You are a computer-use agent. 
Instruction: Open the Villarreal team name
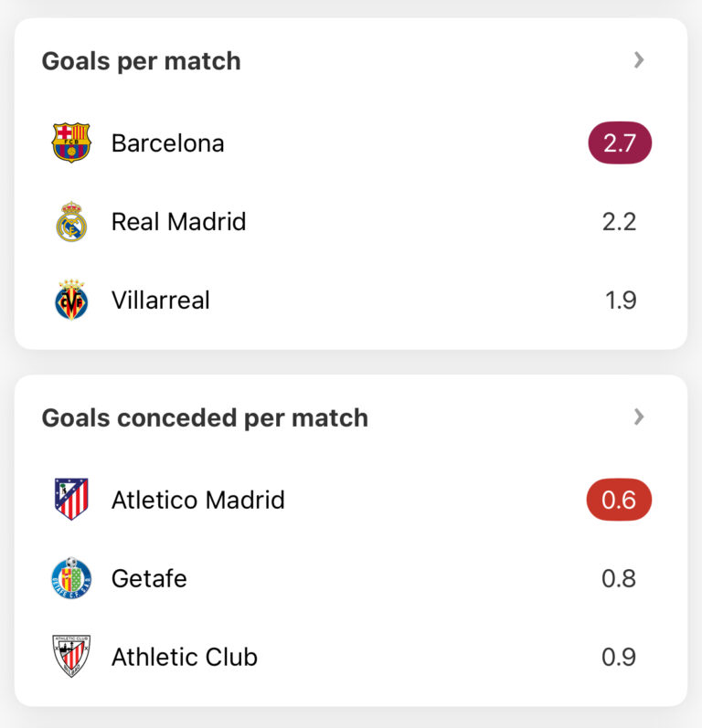[161, 301]
